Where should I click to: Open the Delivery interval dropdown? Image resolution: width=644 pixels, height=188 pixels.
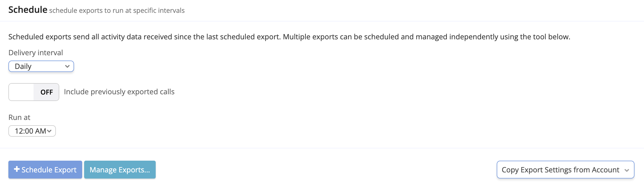pyautogui.click(x=41, y=66)
